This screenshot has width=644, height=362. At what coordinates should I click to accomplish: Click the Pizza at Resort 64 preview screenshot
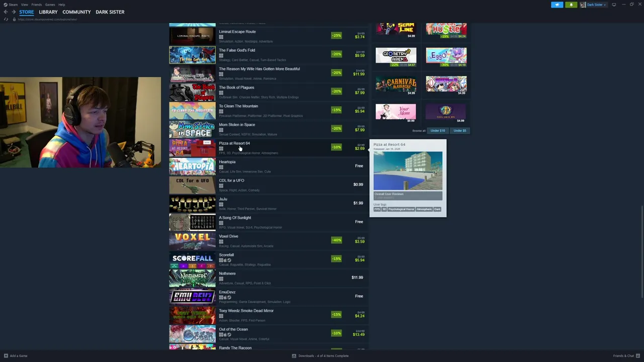click(x=408, y=170)
